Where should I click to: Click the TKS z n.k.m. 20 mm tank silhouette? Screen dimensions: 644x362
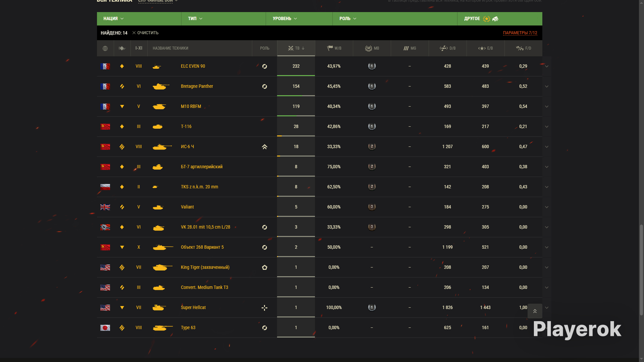[155, 187]
